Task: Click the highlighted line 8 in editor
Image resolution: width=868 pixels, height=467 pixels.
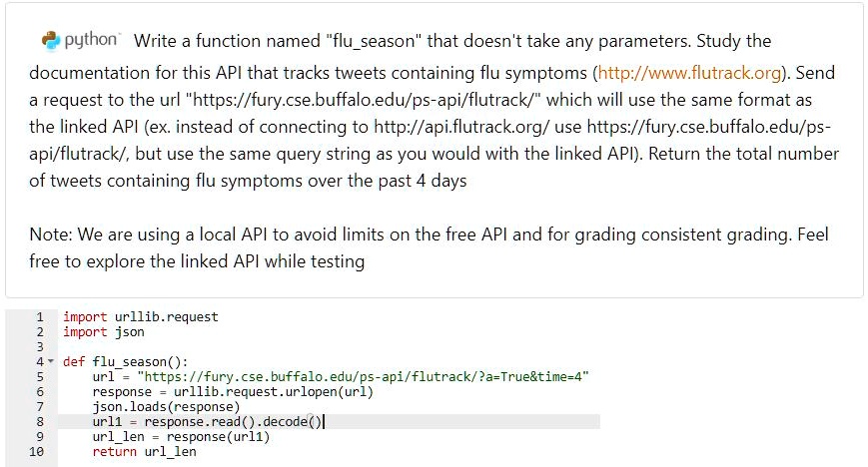Action: coord(329,422)
